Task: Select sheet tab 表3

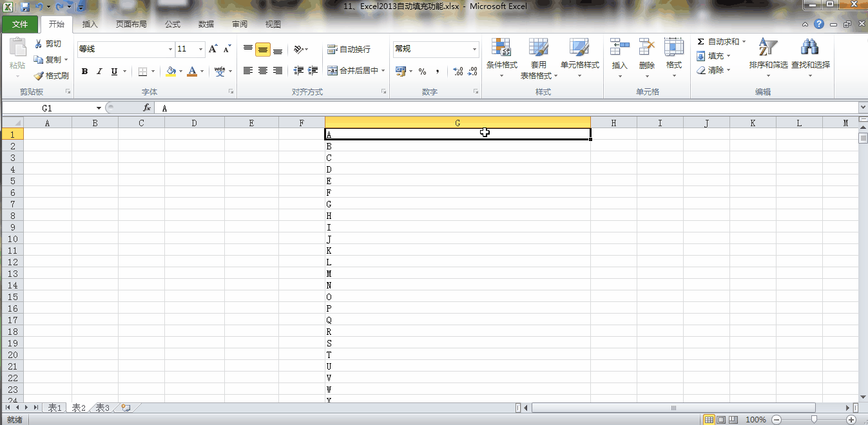Action: coord(102,408)
